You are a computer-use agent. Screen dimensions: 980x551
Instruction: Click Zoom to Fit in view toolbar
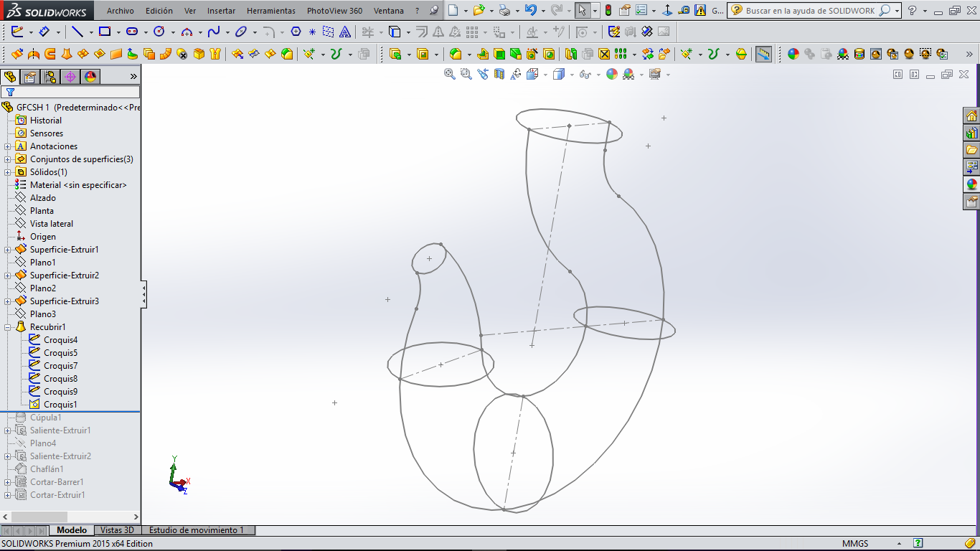pyautogui.click(x=450, y=74)
